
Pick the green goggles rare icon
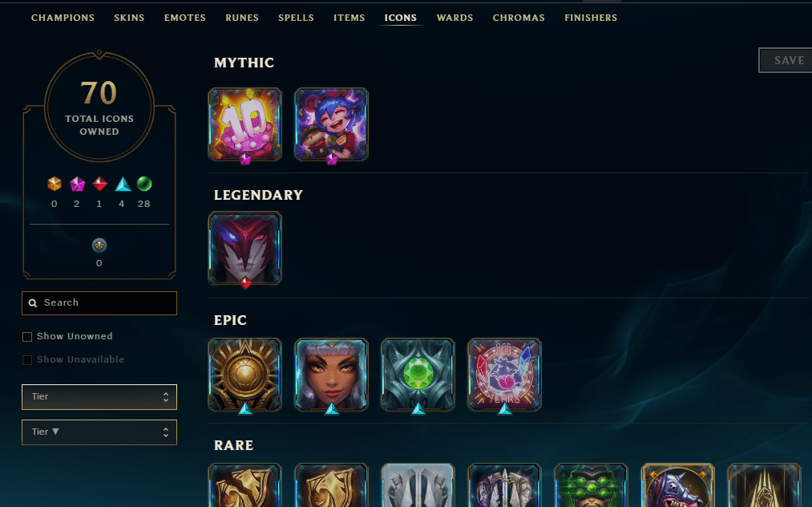(x=591, y=485)
